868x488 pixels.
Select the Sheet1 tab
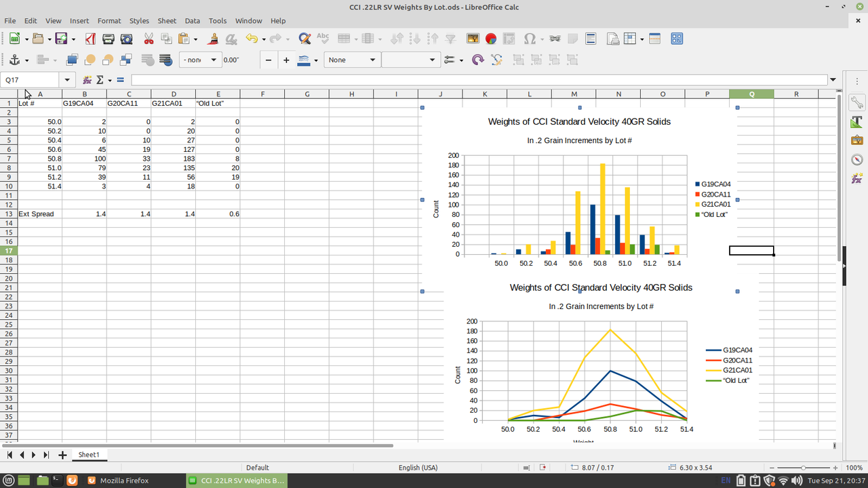pos(89,455)
